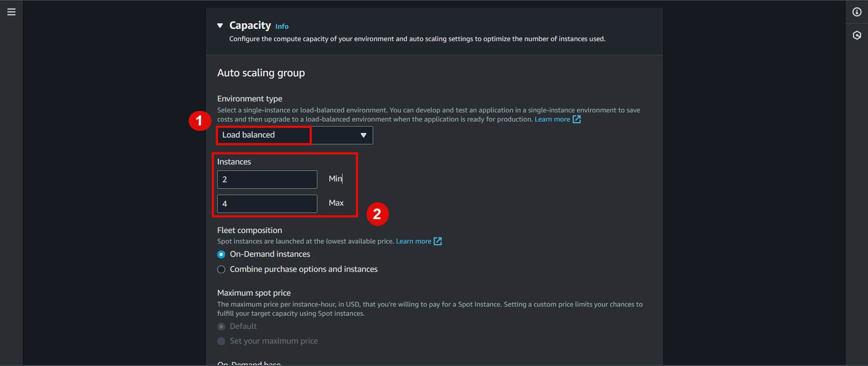Viewport: 868px width, 366px height.
Task: Click external link icon after Fleet composition Learn more
Action: [438, 241]
